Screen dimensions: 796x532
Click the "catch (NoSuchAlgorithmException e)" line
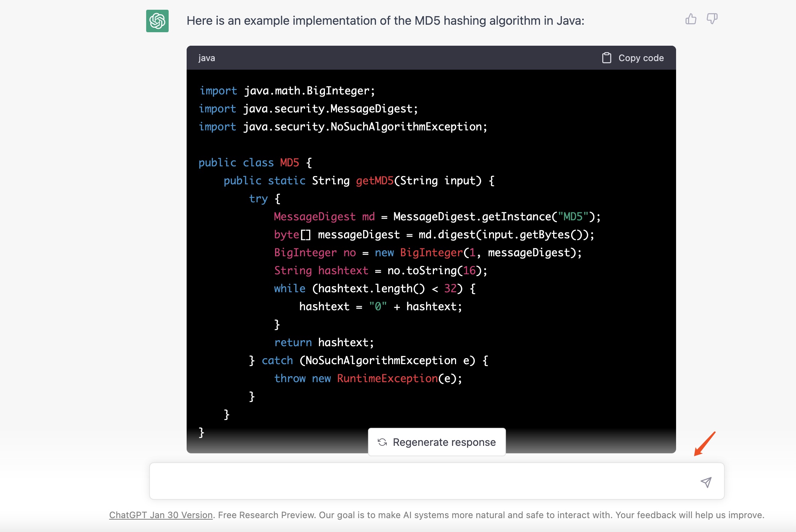[x=369, y=360]
